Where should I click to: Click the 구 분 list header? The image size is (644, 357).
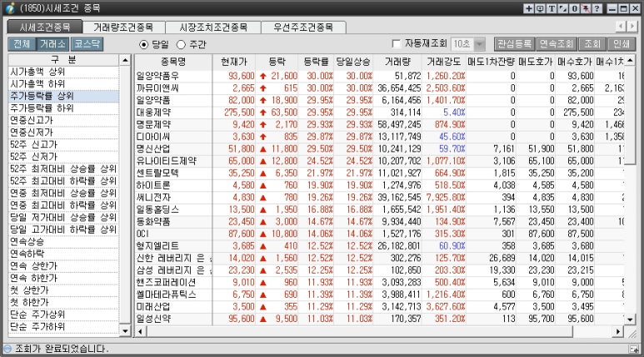pyautogui.click(x=63, y=60)
